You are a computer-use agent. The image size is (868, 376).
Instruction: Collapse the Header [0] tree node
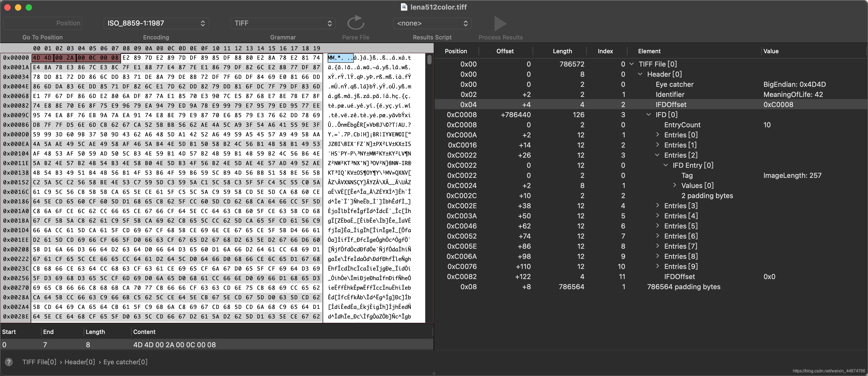point(640,74)
